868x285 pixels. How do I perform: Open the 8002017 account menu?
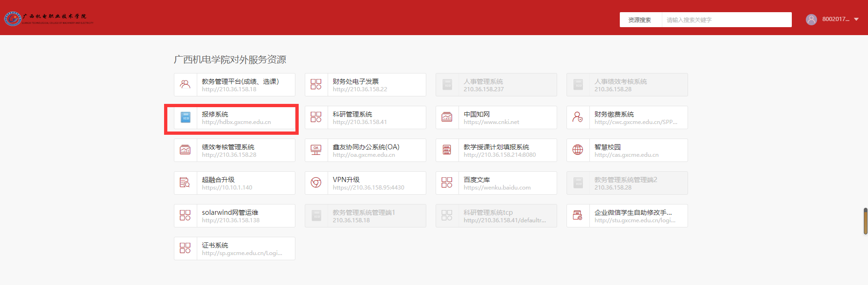(835, 20)
